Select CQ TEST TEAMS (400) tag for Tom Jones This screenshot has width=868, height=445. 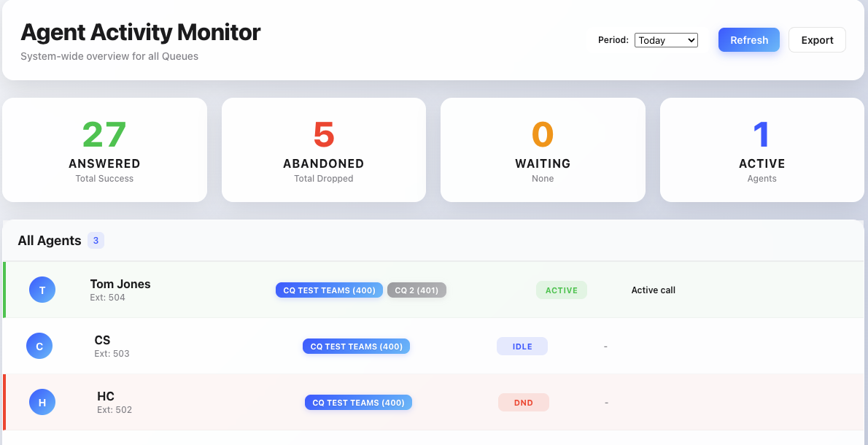[x=330, y=290]
